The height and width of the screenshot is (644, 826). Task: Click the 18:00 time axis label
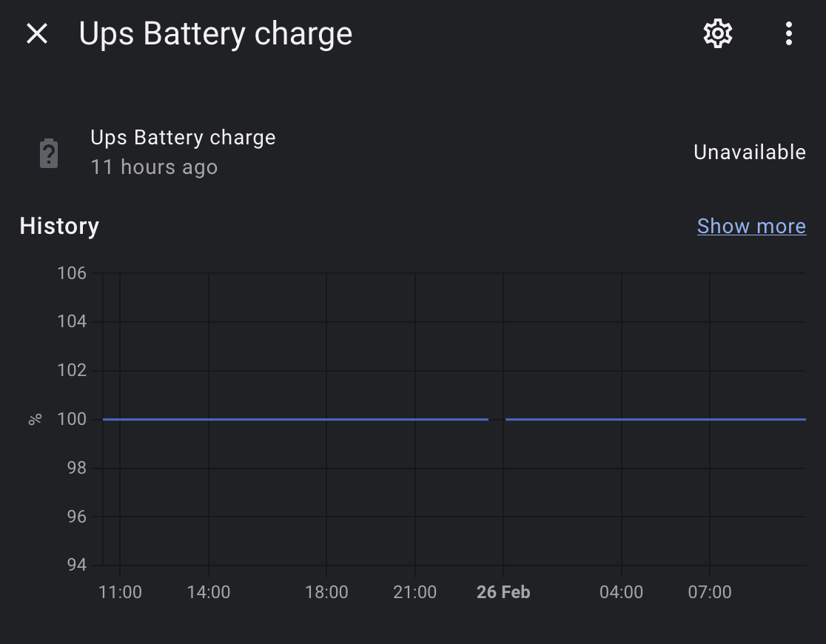pyautogui.click(x=326, y=592)
